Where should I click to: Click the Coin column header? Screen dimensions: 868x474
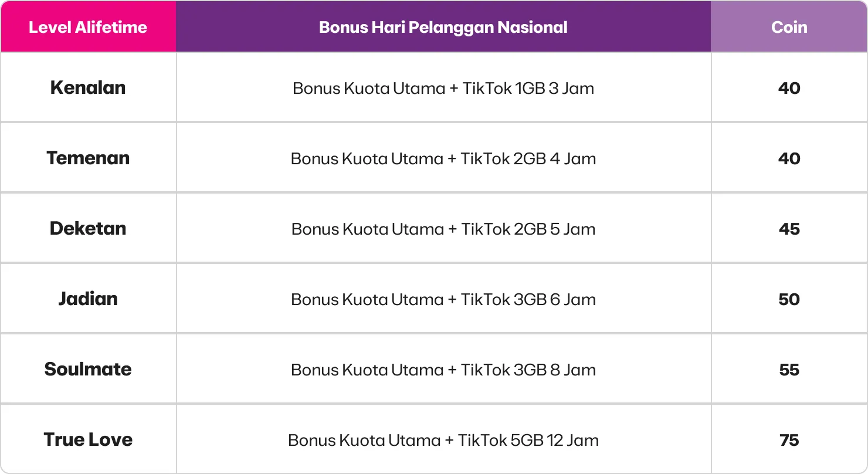tap(789, 27)
